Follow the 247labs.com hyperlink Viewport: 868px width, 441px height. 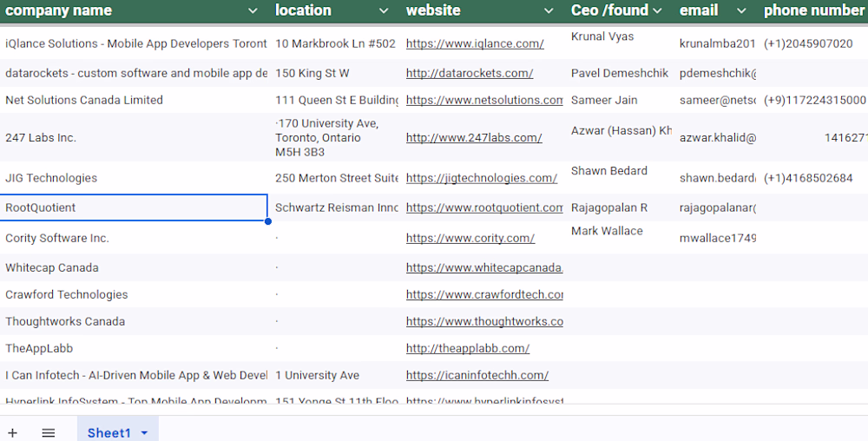474,137
